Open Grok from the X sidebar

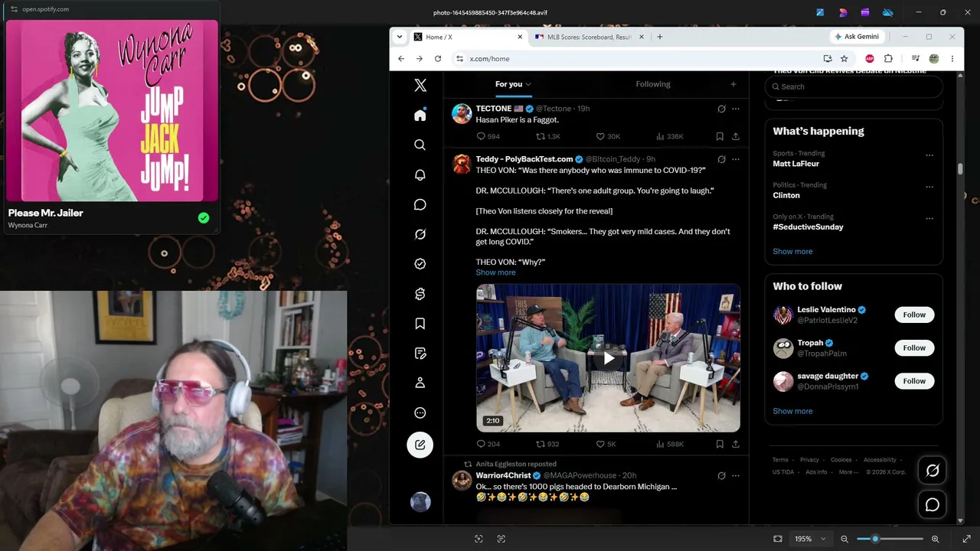pyautogui.click(x=420, y=234)
